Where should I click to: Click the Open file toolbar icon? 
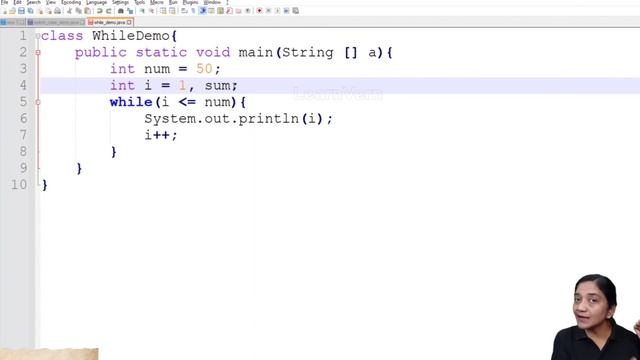coord(13,11)
